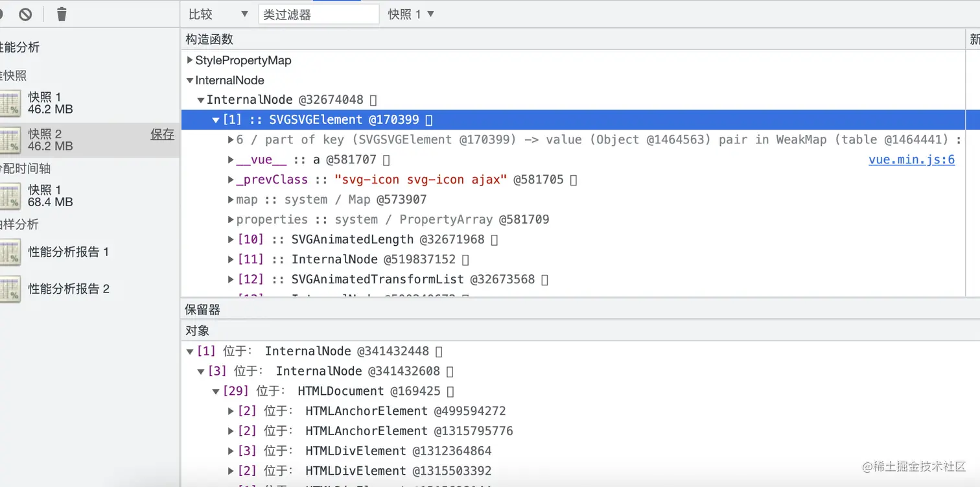
Task: Click the node icon after InternalNode @519837152
Action: (x=465, y=259)
